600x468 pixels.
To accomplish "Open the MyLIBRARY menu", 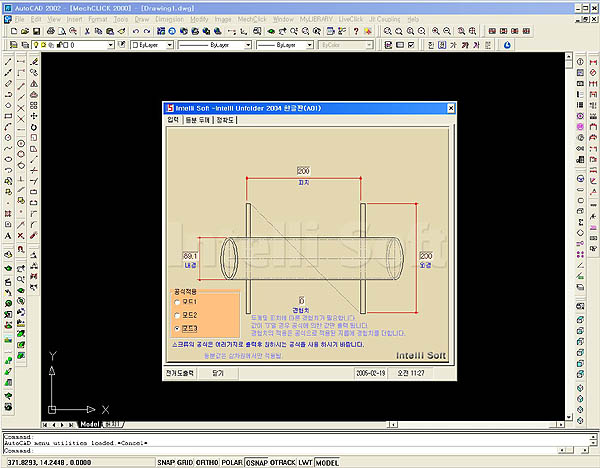I will click(316, 19).
